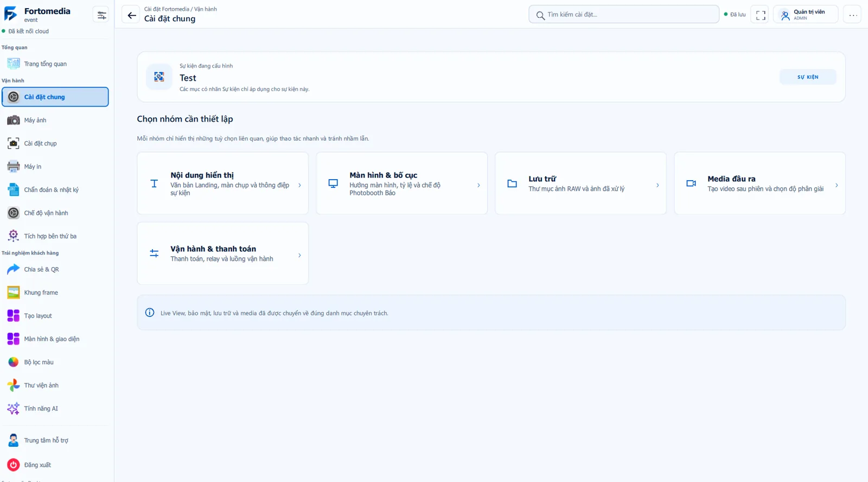
Task: Click the Tạo layout icon
Action: [14, 316]
